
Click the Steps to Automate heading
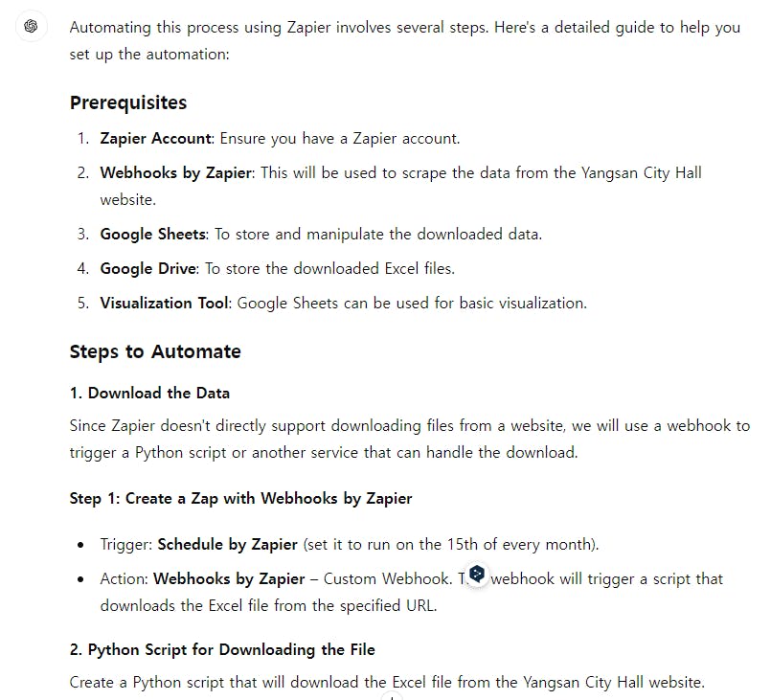point(155,351)
